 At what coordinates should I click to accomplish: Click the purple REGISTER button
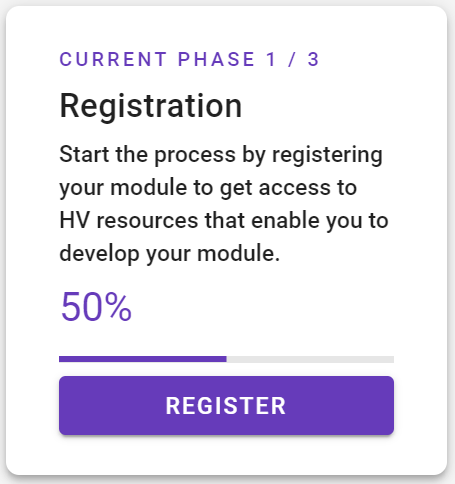(226, 405)
